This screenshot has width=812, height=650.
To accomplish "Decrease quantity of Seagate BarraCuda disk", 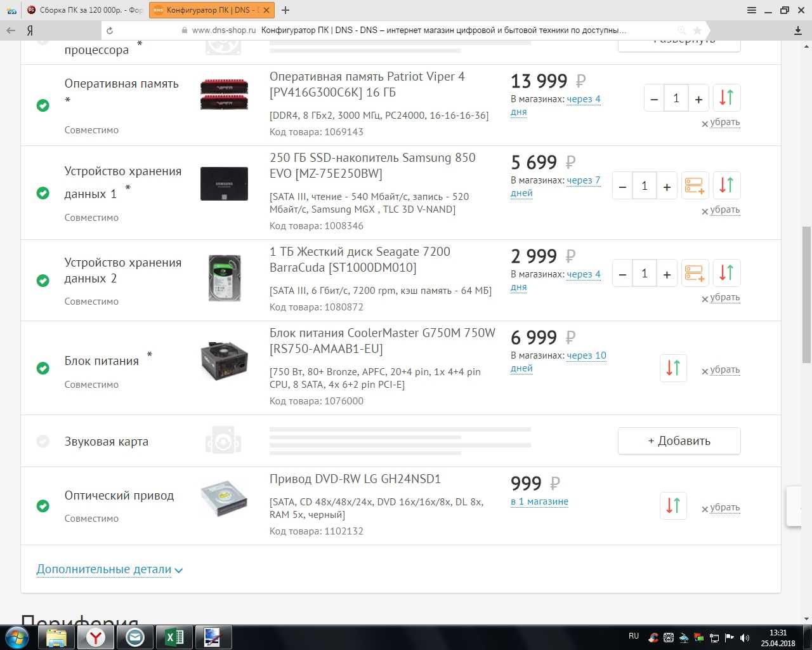I will (x=622, y=274).
